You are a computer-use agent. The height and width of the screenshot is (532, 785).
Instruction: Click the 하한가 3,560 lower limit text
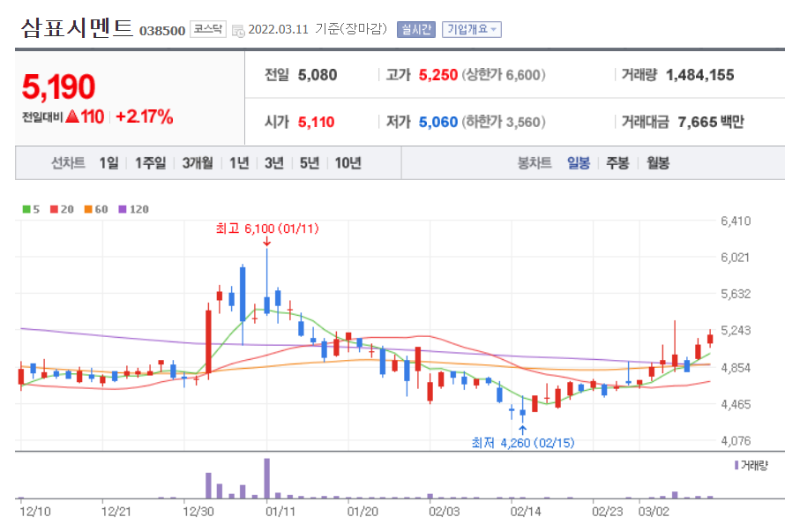pyautogui.click(x=504, y=123)
